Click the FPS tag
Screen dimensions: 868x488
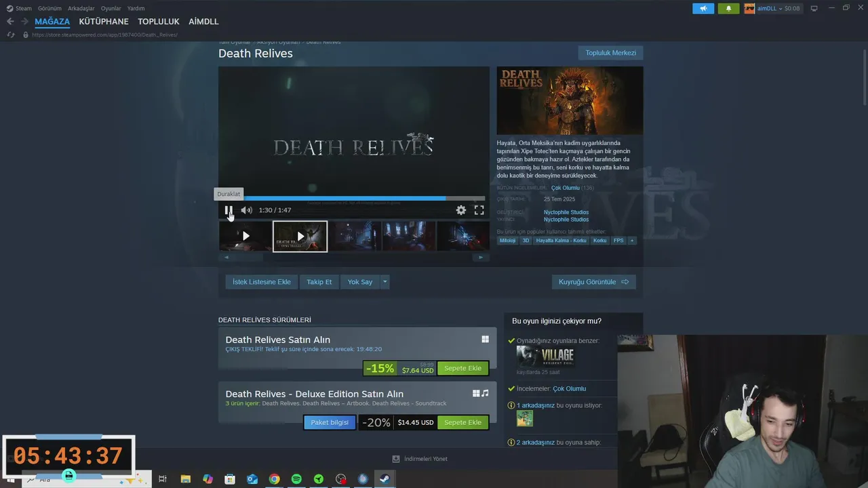coord(618,241)
